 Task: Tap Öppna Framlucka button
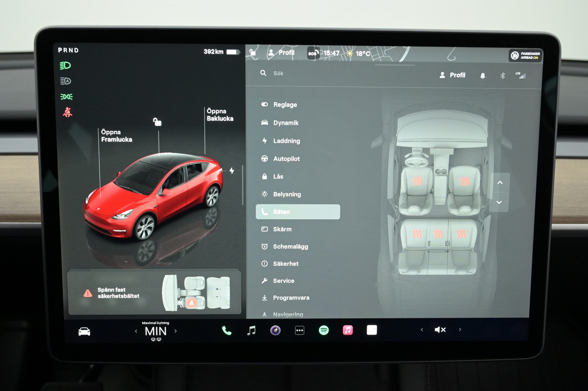coord(116,136)
